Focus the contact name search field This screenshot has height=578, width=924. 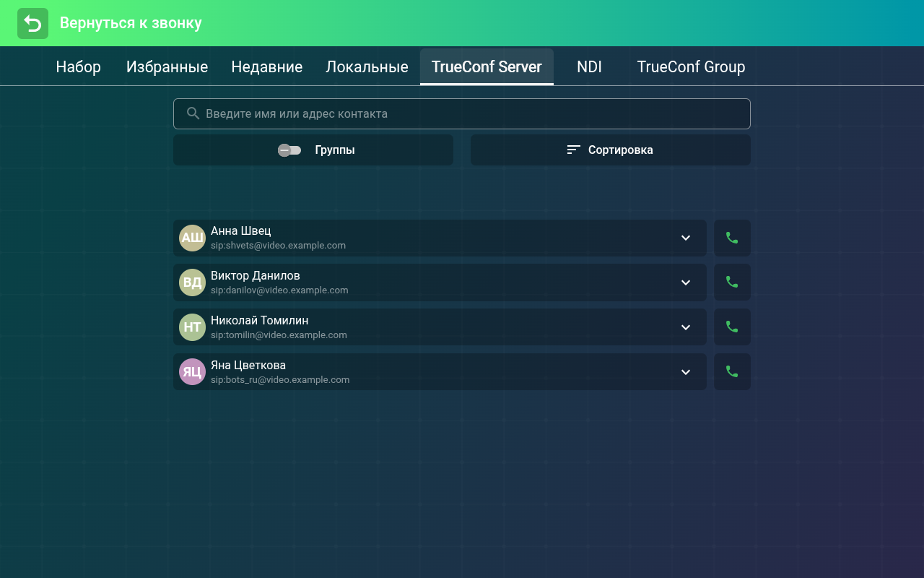coord(462,113)
